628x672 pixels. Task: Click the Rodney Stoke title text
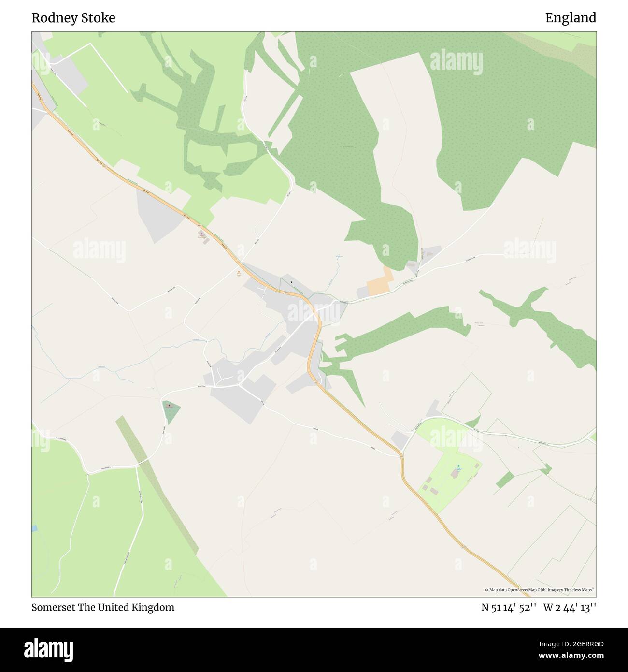[x=73, y=18]
